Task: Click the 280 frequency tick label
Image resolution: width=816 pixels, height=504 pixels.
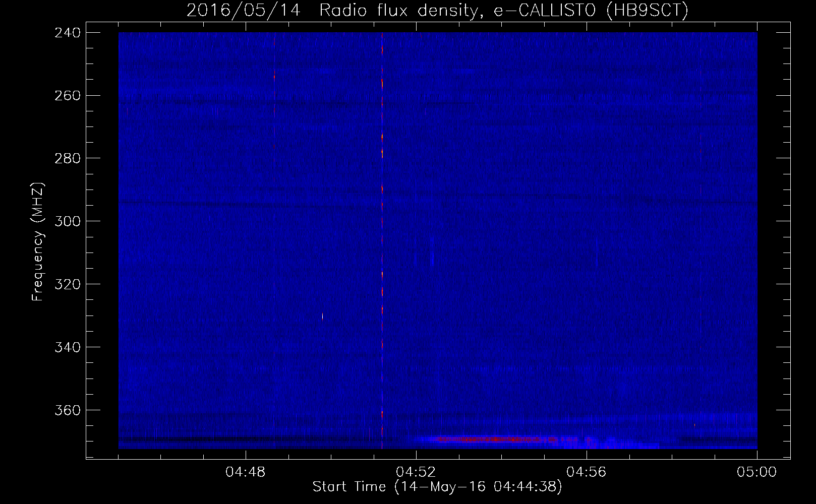Action: point(68,159)
